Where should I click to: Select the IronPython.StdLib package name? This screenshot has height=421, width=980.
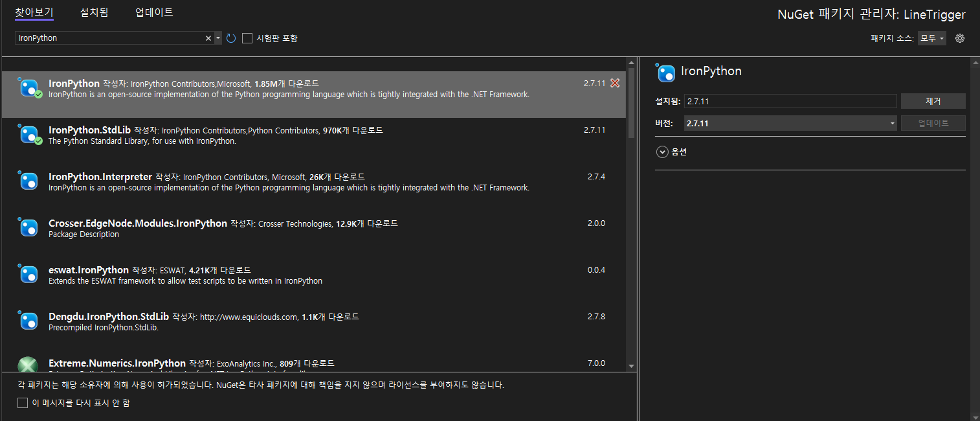(x=89, y=130)
